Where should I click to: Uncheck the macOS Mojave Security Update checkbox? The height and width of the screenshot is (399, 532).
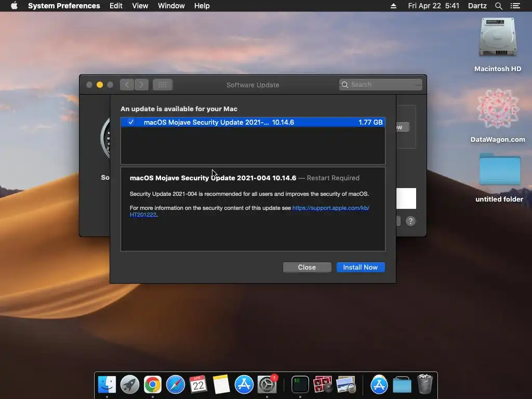(x=130, y=122)
